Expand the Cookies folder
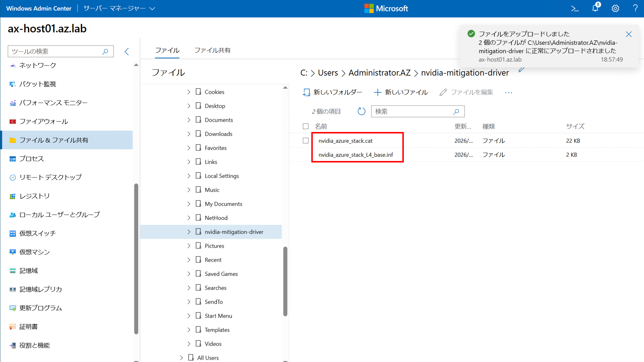Screen dimensions: 644x362 pos(189,92)
